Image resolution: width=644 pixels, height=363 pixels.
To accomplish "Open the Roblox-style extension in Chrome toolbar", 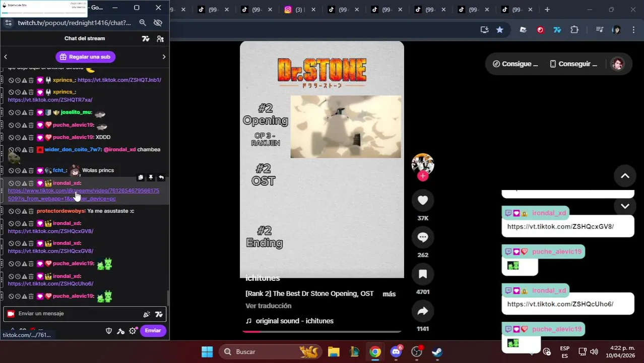I will point(523,30).
